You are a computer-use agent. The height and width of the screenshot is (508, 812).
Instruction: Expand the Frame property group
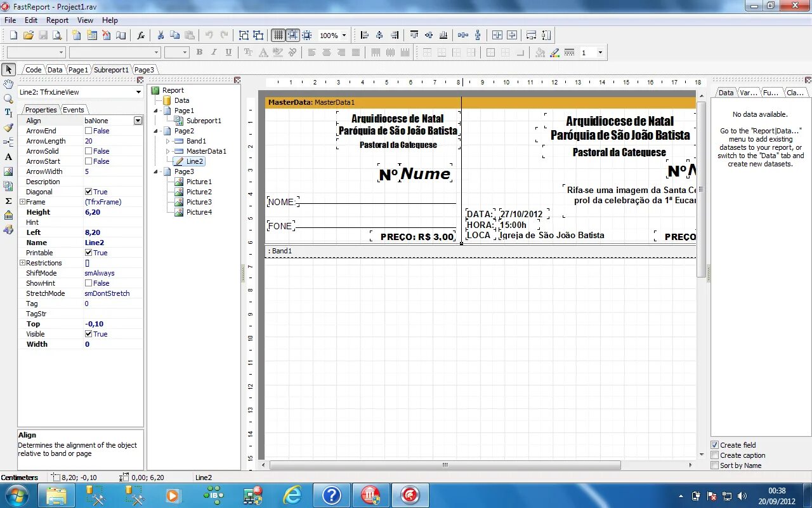[23, 202]
